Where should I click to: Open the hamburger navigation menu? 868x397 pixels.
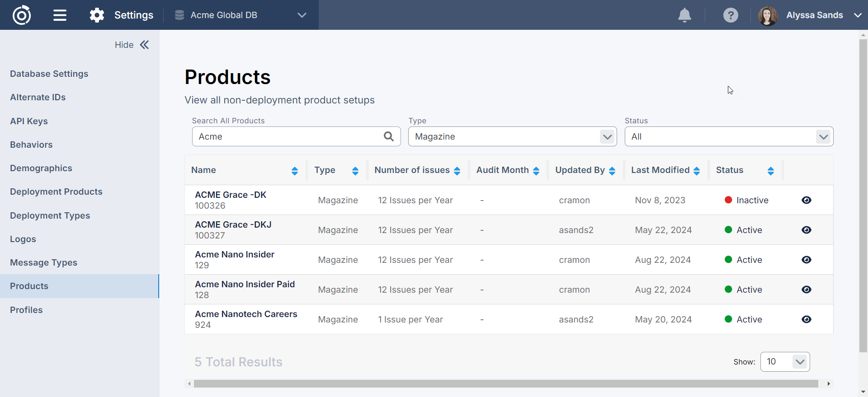point(60,15)
